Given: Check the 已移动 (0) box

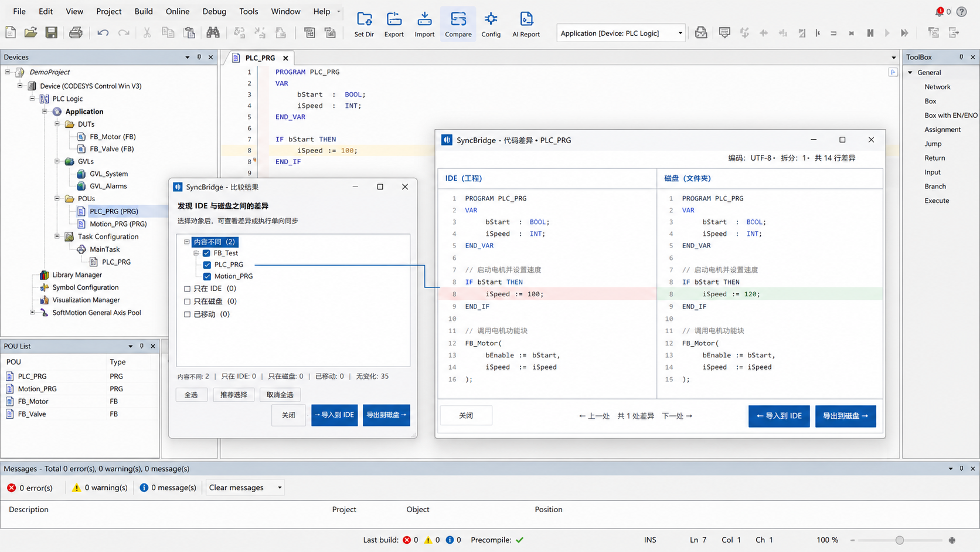Looking at the screenshot, I should click(188, 314).
